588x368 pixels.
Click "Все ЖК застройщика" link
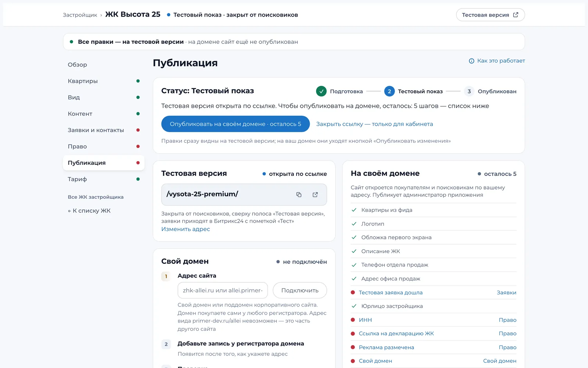click(96, 197)
